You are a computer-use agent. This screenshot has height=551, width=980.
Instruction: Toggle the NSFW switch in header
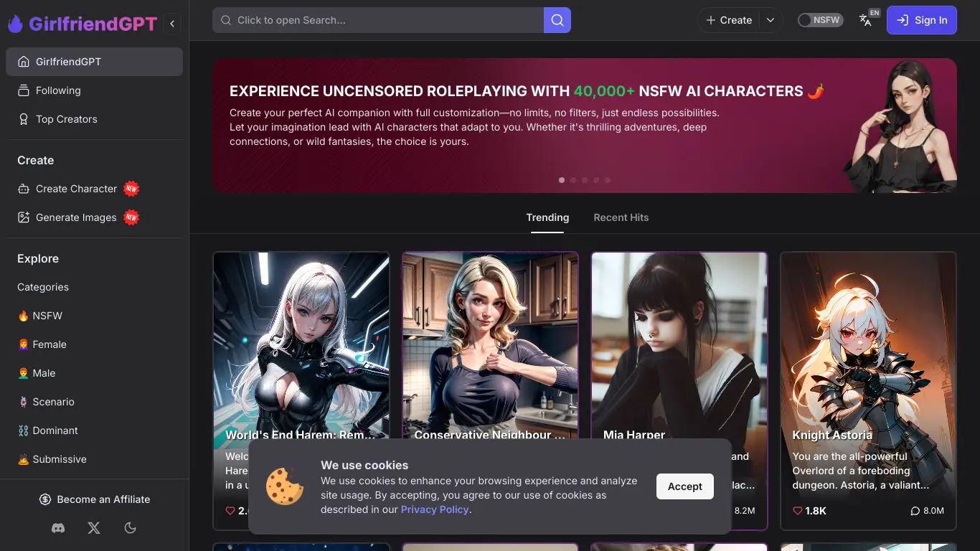click(820, 20)
